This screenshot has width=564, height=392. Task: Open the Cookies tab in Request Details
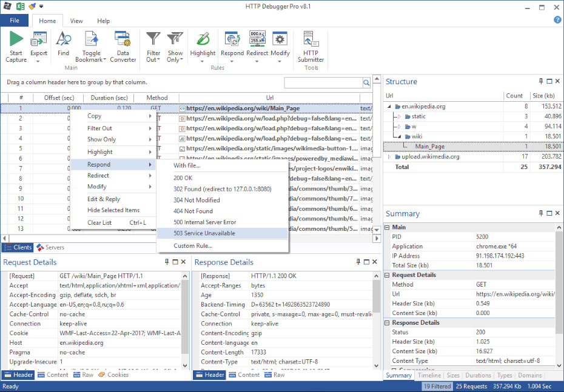tap(113, 375)
